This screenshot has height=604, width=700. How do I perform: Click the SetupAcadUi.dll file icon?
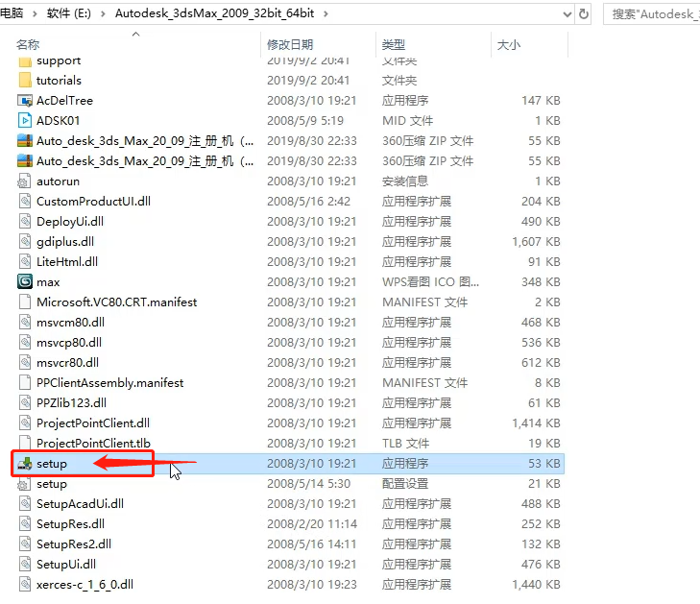[x=25, y=503]
